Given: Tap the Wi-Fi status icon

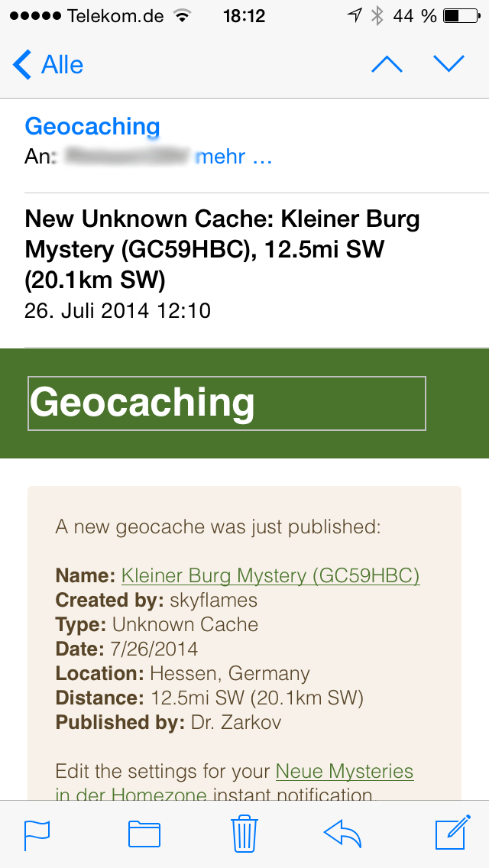Looking at the screenshot, I should click(x=181, y=16).
